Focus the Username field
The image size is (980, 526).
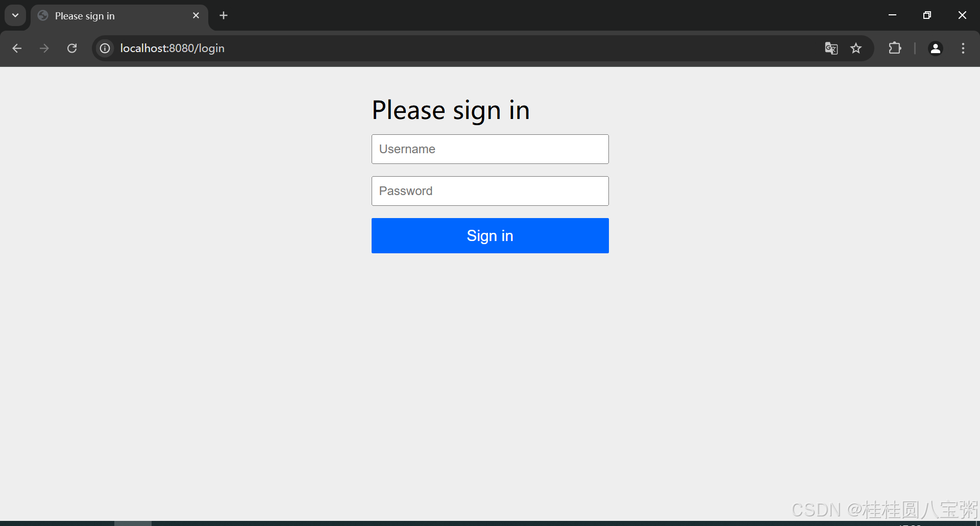[x=490, y=149]
